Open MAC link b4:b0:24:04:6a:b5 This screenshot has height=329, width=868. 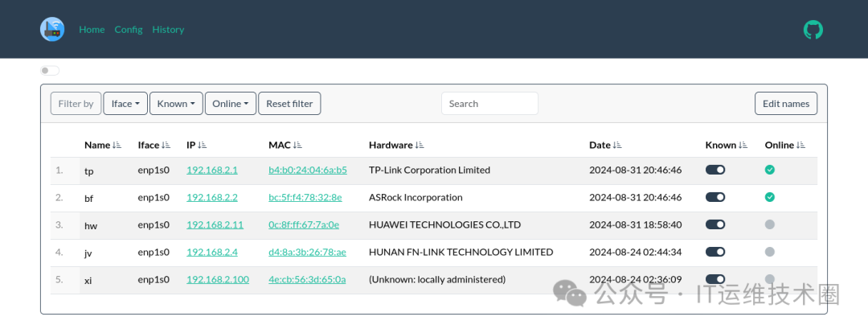tap(308, 170)
